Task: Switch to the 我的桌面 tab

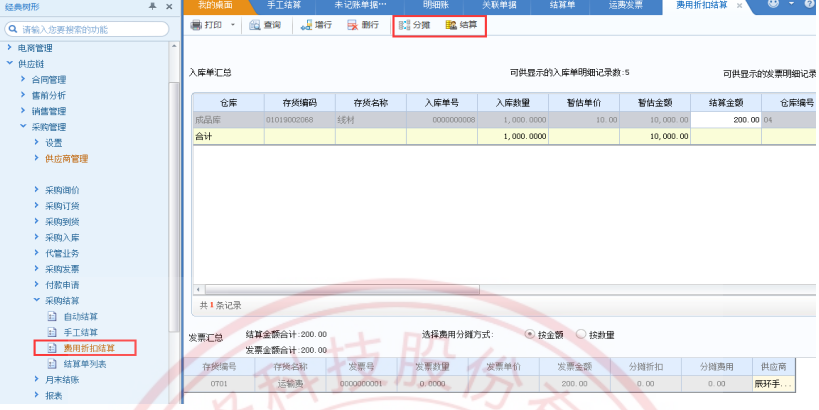Action: (x=215, y=5)
